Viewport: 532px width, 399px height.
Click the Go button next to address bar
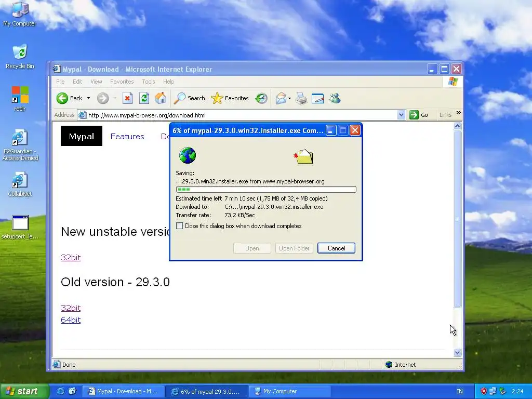pos(419,115)
